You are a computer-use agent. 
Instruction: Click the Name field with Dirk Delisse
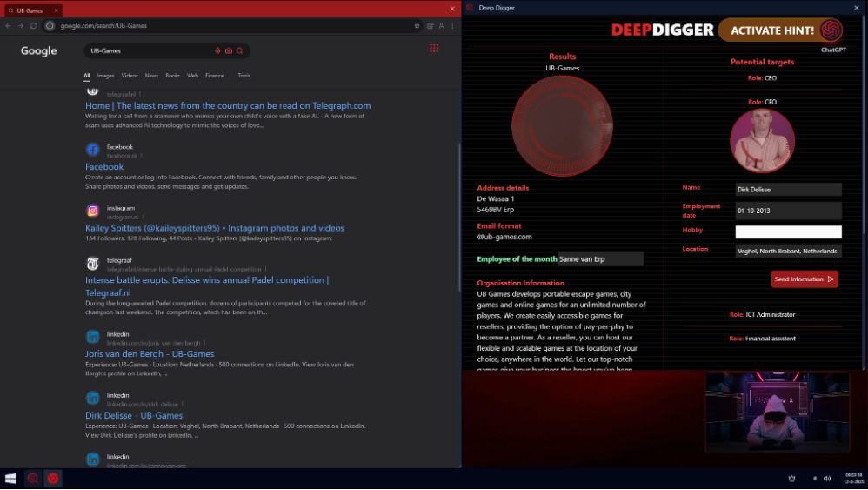[788, 190]
